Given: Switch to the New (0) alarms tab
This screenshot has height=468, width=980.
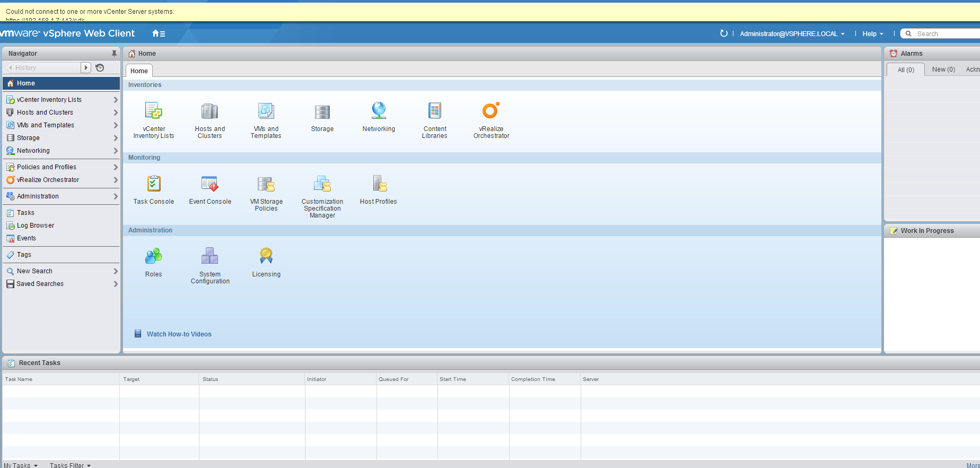Looking at the screenshot, I should pos(943,70).
